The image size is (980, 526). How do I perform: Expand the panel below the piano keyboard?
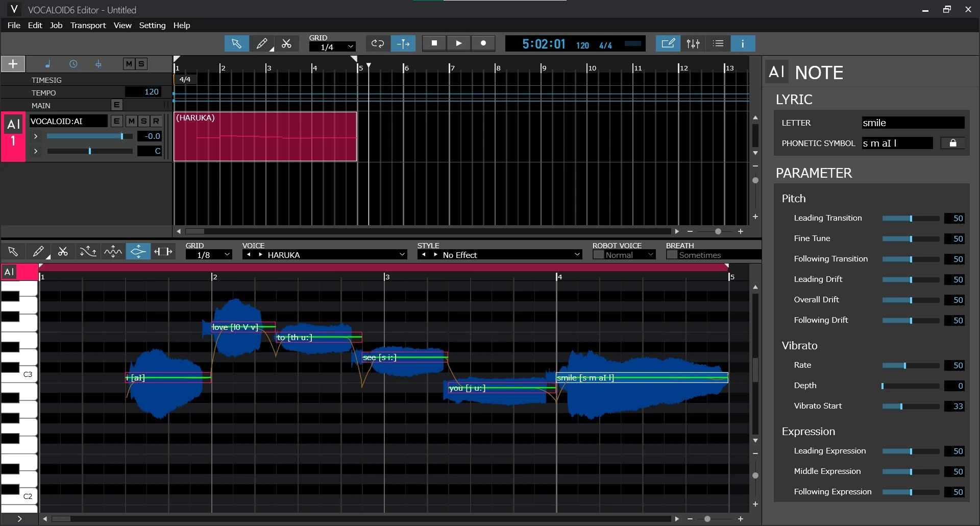[x=19, y=519]
